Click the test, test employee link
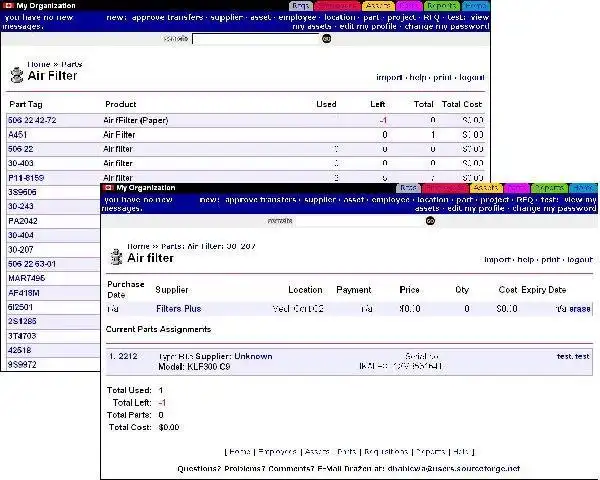Viewport: 600px width, 480px height. click(x=573, y=356)
